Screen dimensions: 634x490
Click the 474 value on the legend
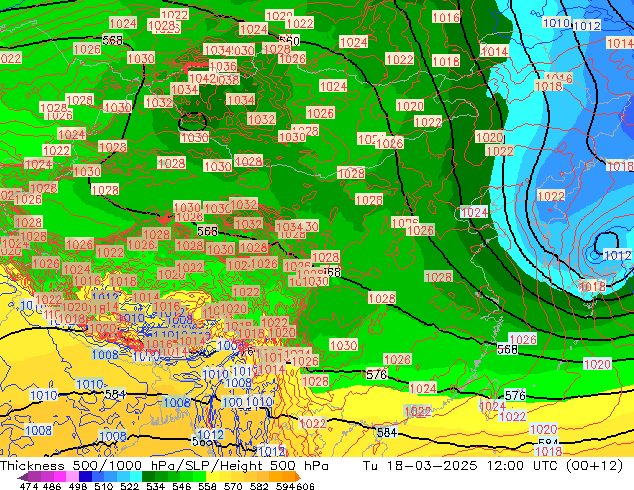(29, 486)
